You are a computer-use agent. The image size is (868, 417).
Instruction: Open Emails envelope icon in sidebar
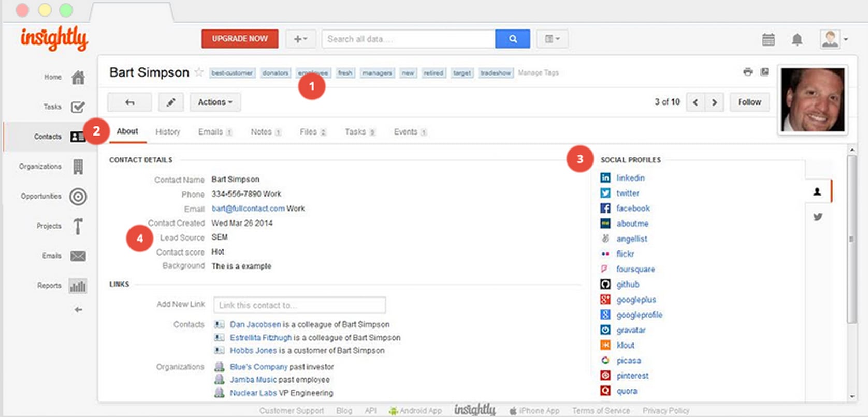coord(78,256)
